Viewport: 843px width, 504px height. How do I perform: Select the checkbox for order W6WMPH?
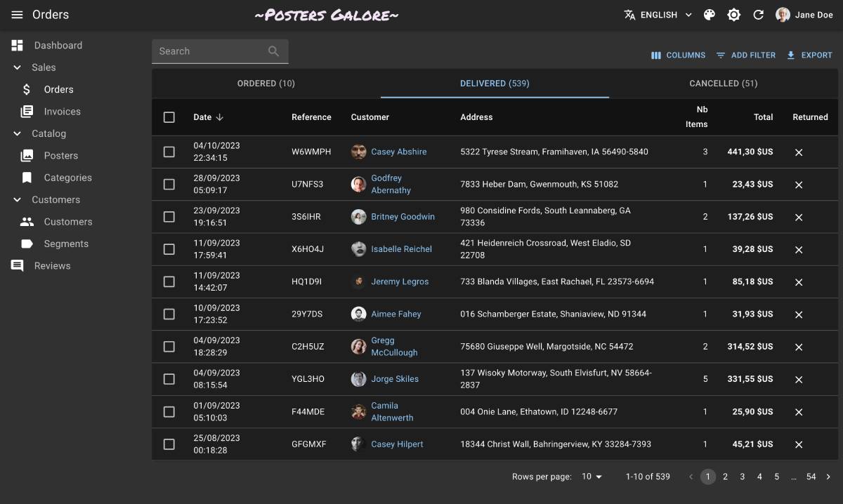pyautogui.click(x=169, y=152)
